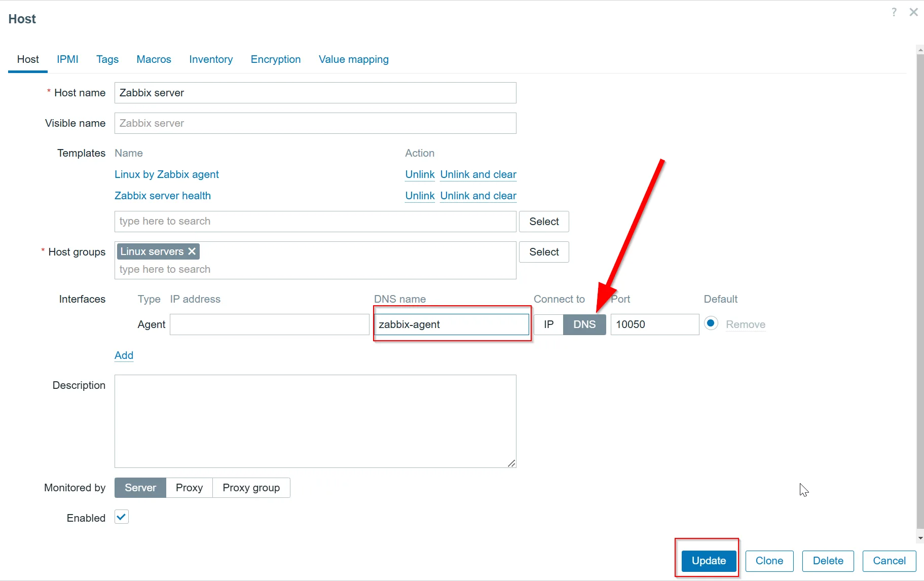Click the Delete button
This screenshot has width=924, height=581.
tap(828, 561)
